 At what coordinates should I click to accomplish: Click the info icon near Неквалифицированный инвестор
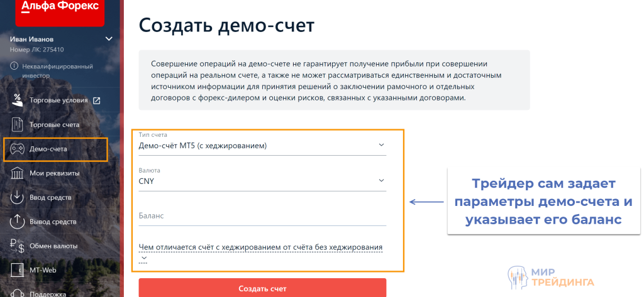pyautogui.click(x=14, y=66)
